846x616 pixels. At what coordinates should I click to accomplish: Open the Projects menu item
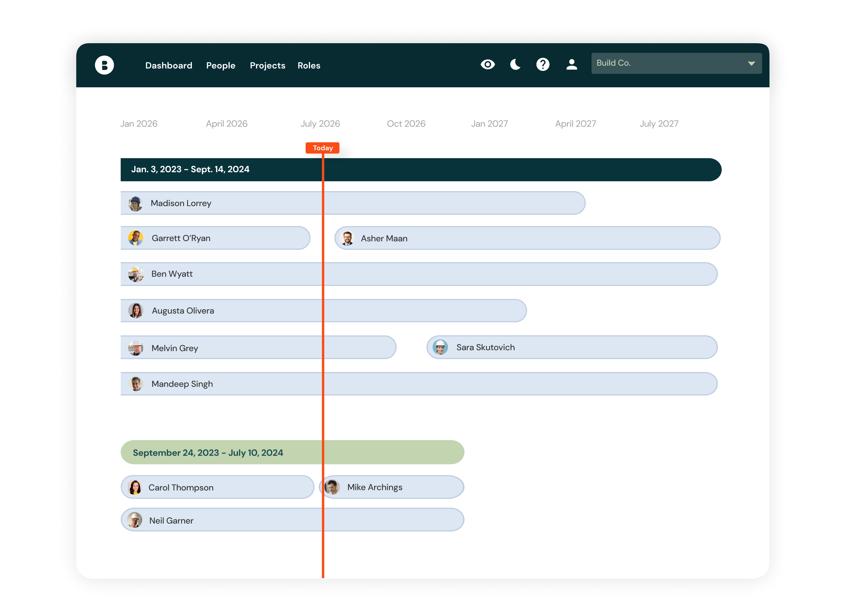tap(267, 66)
